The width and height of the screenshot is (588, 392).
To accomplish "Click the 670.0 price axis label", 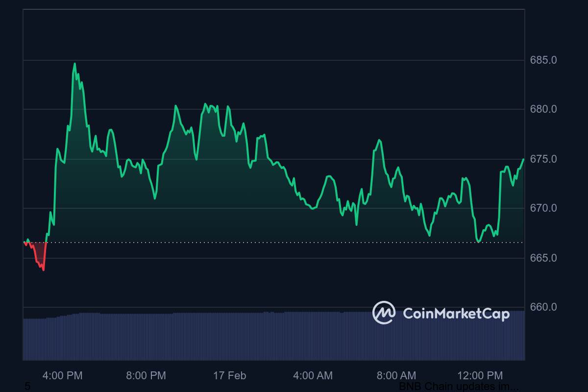I will pos(543,208).
